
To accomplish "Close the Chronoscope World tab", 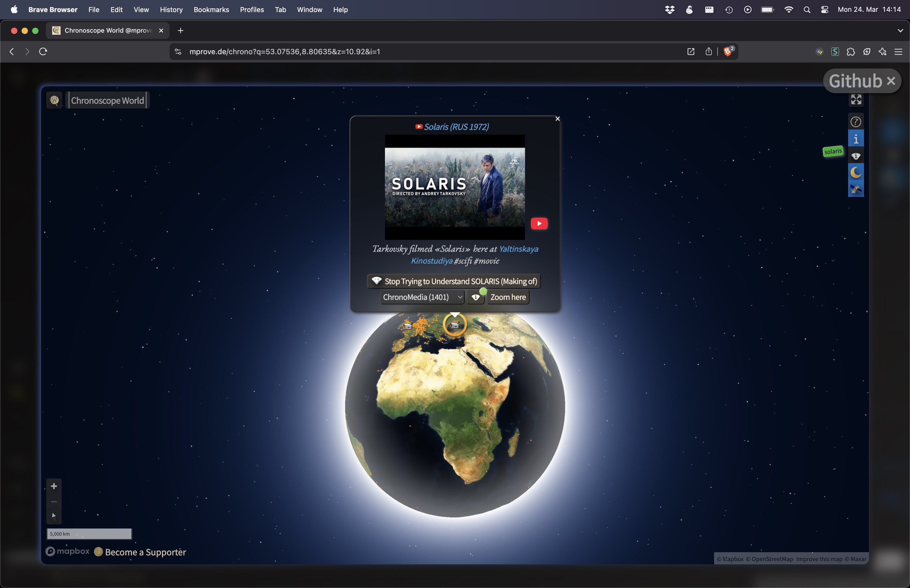I will coord(161,31).
